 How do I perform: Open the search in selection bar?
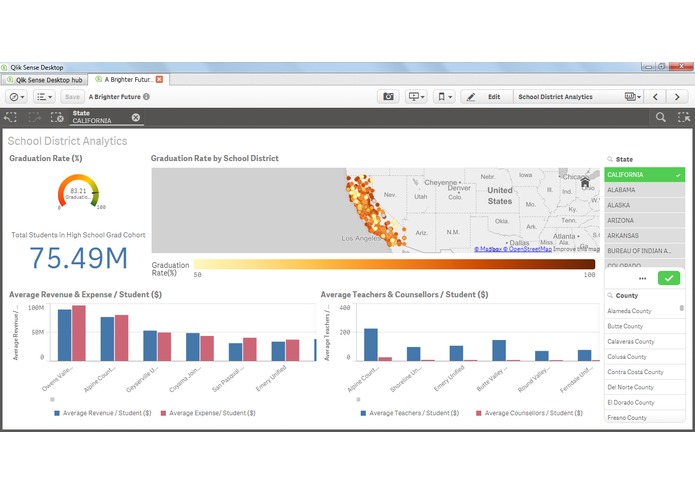660,117
